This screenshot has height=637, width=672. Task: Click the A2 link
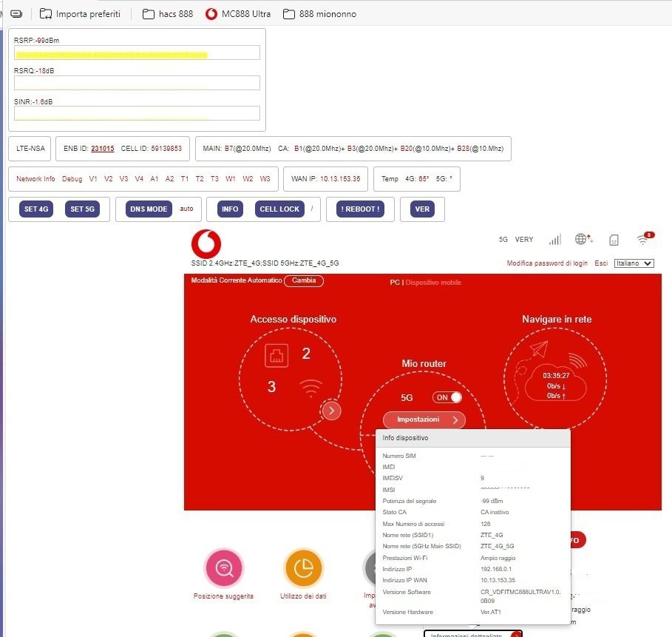coord(170,179)
